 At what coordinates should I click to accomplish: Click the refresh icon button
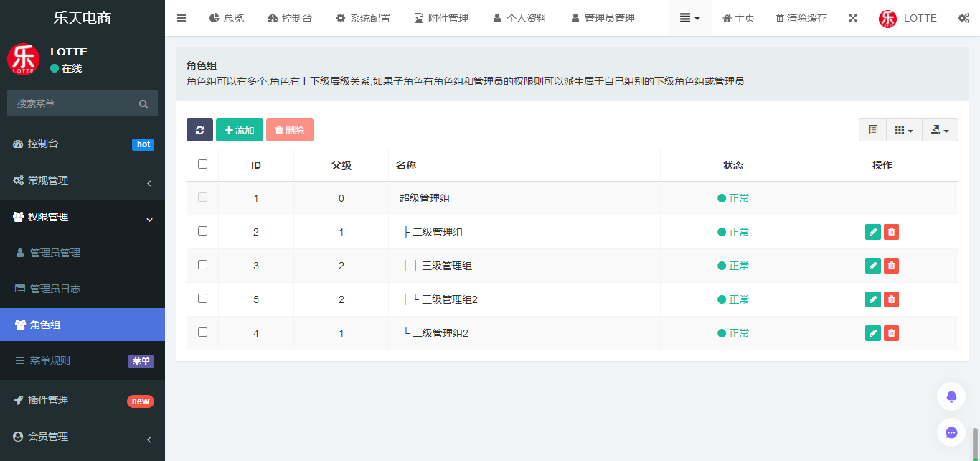click(x=199, y=130)
